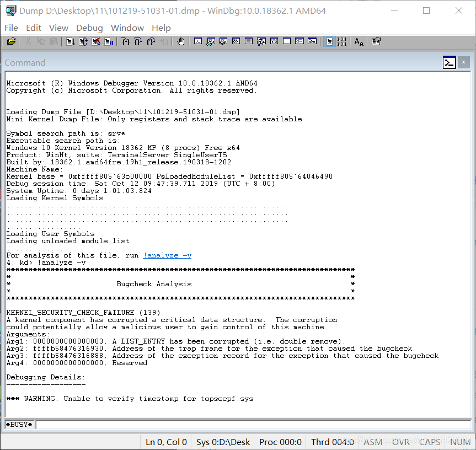Click the 'Bugcheck Analysis' heading text

point(154,284)
